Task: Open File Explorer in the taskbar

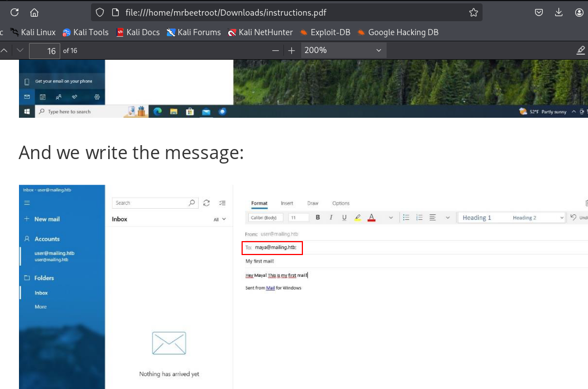Action: [173, 112]
